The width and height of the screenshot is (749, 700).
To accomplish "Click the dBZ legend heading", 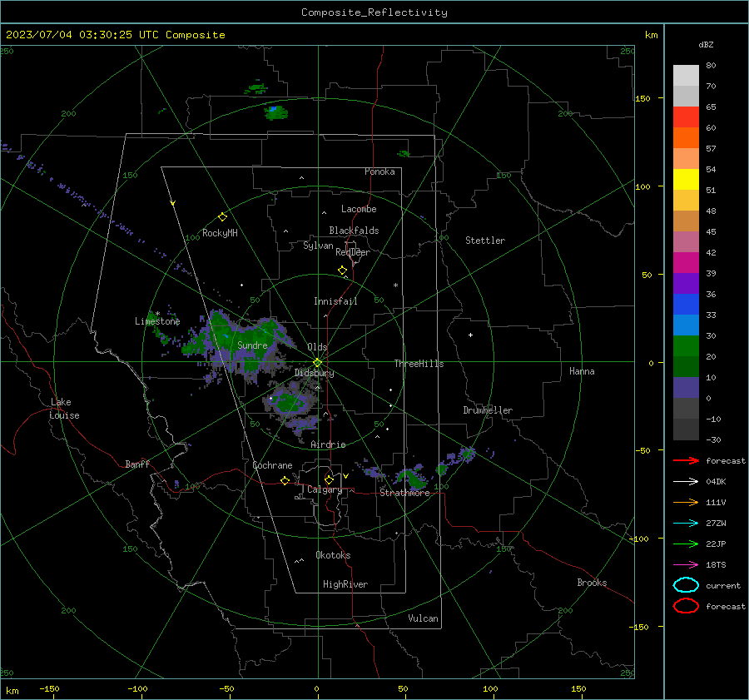I will pos(706,45).
